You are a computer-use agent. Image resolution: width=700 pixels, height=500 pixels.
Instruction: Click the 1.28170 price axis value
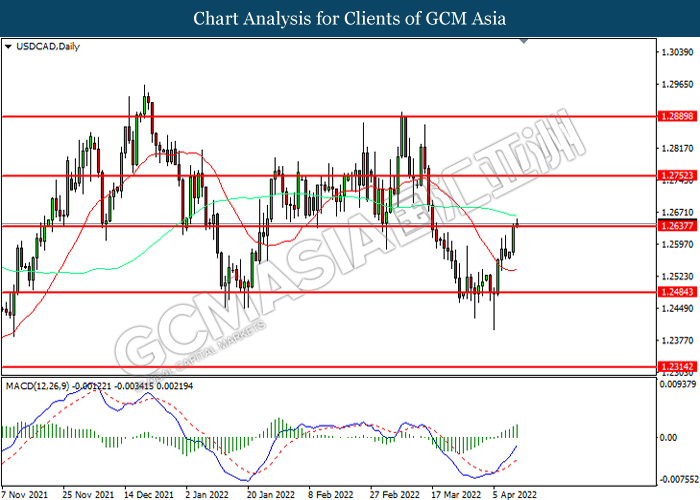678,148
